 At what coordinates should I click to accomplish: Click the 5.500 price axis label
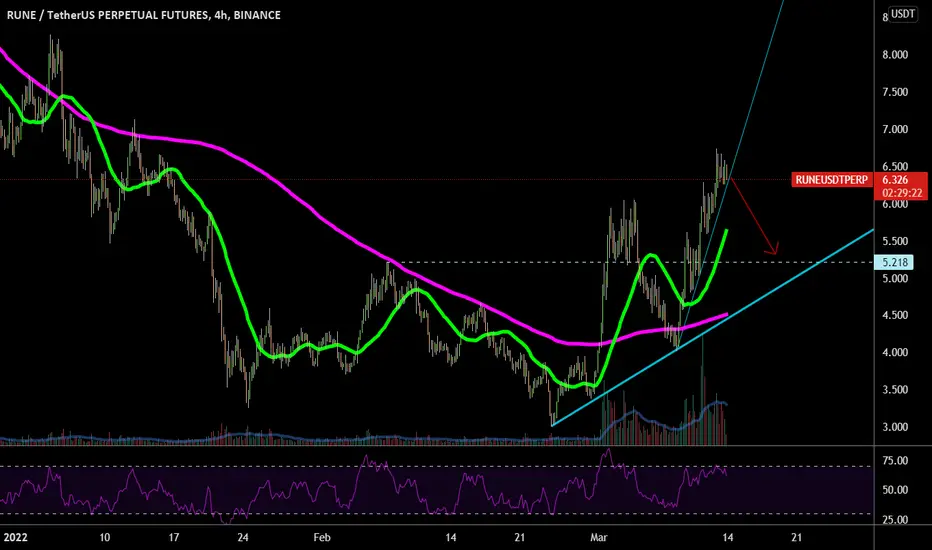[x=895, y=241]
